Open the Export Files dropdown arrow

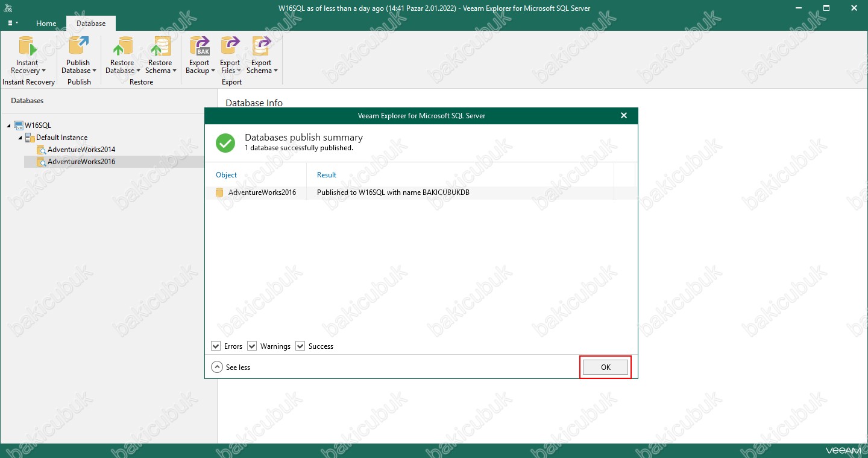tap(240, 71)
